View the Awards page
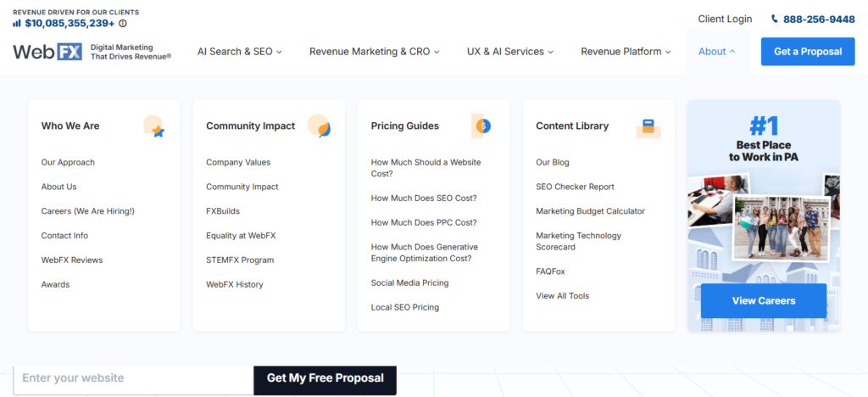The height and width of the screenshot is (397, 868). tap(55, 284)
